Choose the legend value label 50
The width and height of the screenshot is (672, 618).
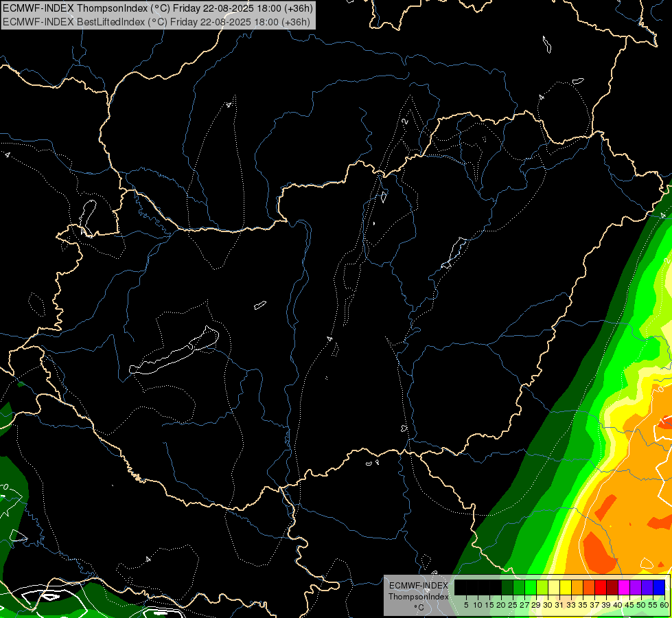click(642, 605)
